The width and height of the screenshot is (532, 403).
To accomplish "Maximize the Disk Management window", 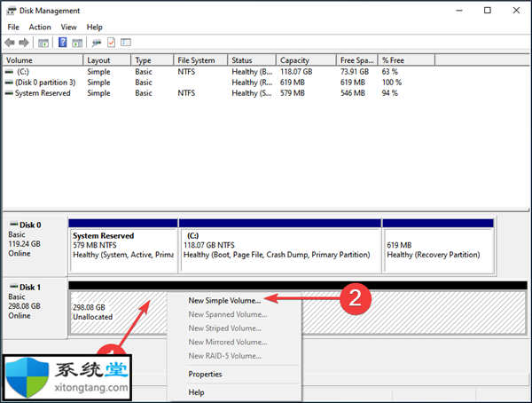I will point(488,11).
